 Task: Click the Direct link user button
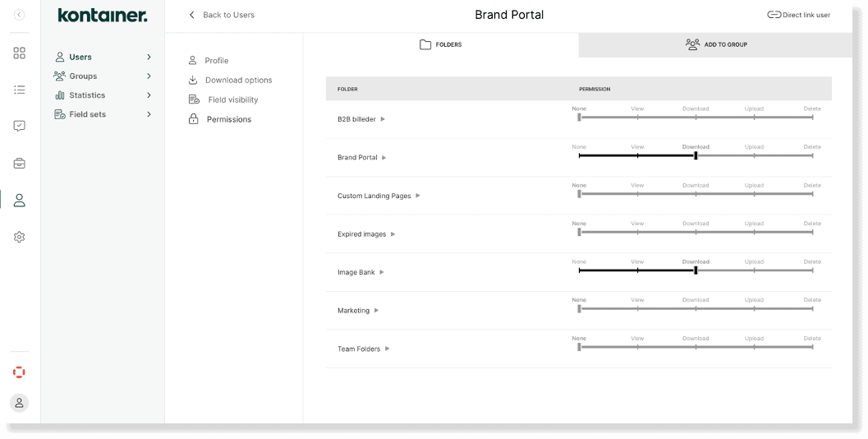(x=798, y=15)
